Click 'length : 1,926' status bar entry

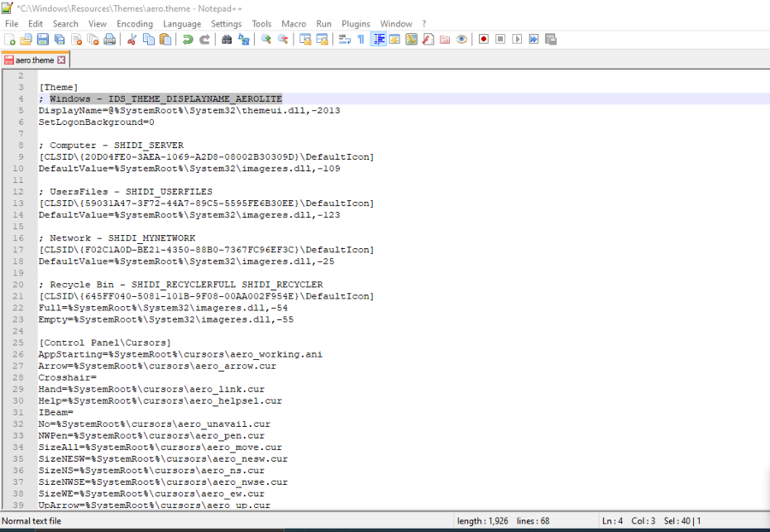click(x=483, y=521)
